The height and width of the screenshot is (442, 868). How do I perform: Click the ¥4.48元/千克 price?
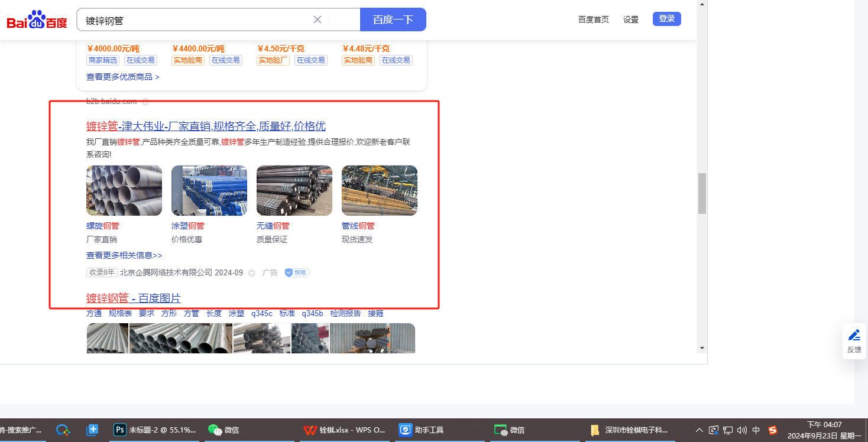pos(366,48)
